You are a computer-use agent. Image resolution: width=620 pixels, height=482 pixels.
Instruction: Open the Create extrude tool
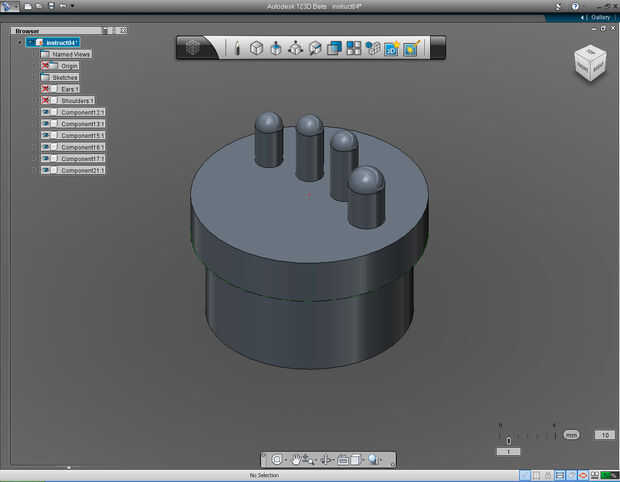pyautogui.click(x=276, y=49)
